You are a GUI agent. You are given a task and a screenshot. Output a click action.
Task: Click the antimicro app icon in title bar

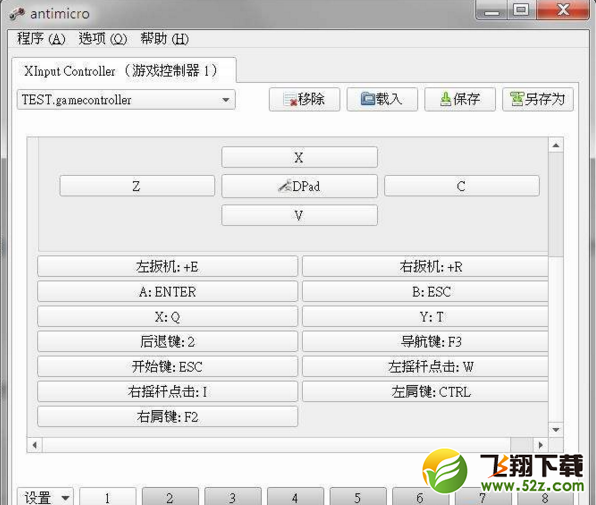pos(17,14)
